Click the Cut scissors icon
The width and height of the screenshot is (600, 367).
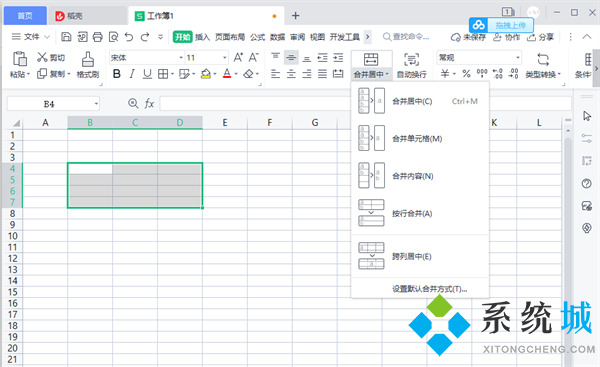(42, 57)
